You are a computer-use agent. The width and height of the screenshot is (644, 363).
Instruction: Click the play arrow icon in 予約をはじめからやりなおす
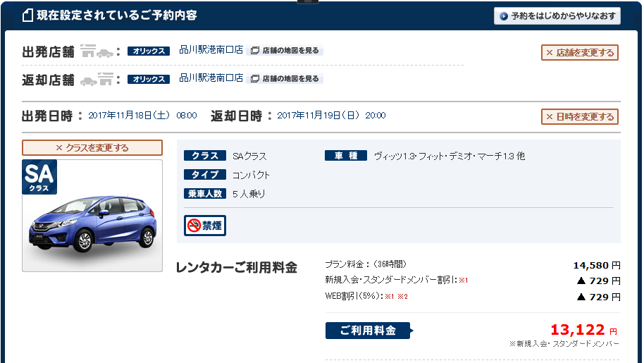(504, 16)
